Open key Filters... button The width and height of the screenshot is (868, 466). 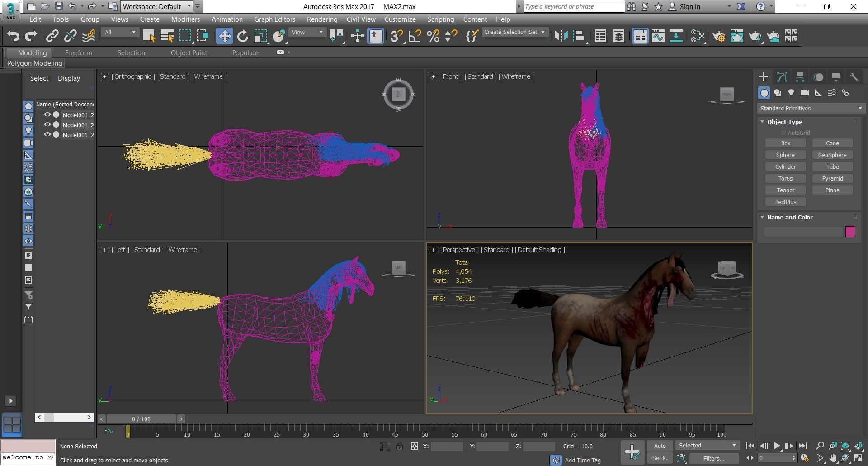(x=714, y=458)
